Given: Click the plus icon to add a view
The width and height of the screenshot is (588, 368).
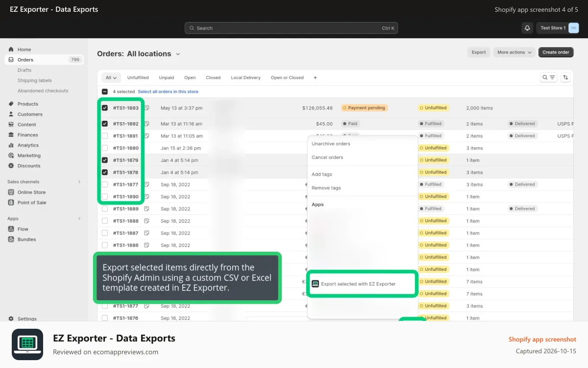Looking at the screenshot, I should (x=315, y=78).
